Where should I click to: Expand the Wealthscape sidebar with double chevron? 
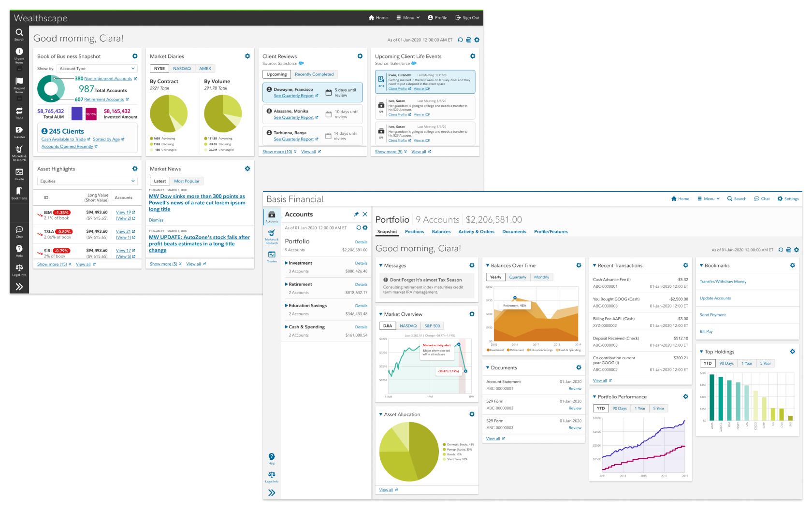pos(19,287)
